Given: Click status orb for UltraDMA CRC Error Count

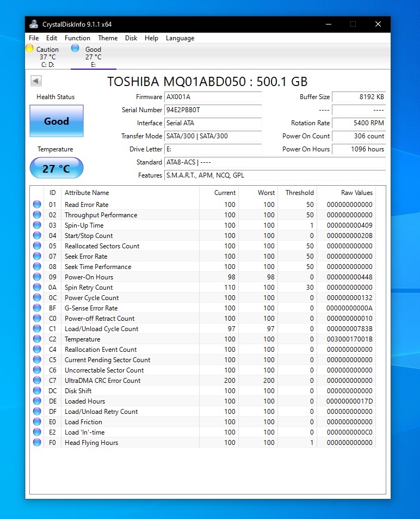Looking at the screenshot, I should pos(37,380).
